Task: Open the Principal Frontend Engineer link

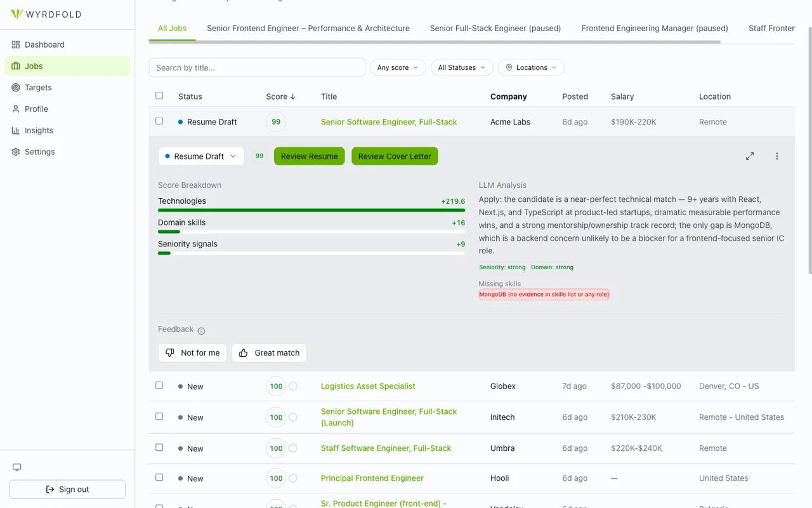Action: tap(372, 478)
